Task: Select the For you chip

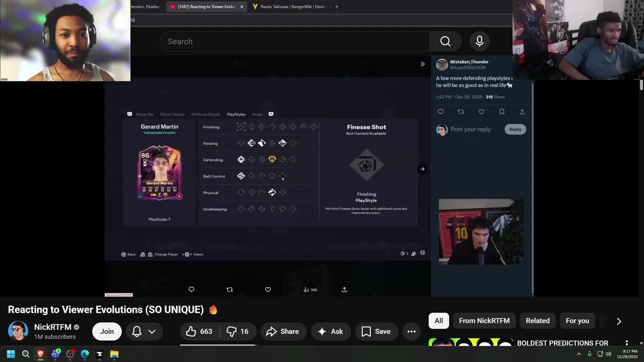Action: pyautogui.click(x=577, y=321)
